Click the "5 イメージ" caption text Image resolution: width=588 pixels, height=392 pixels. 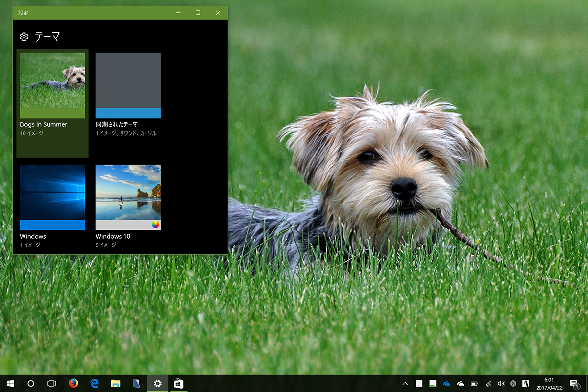(105, 245)
